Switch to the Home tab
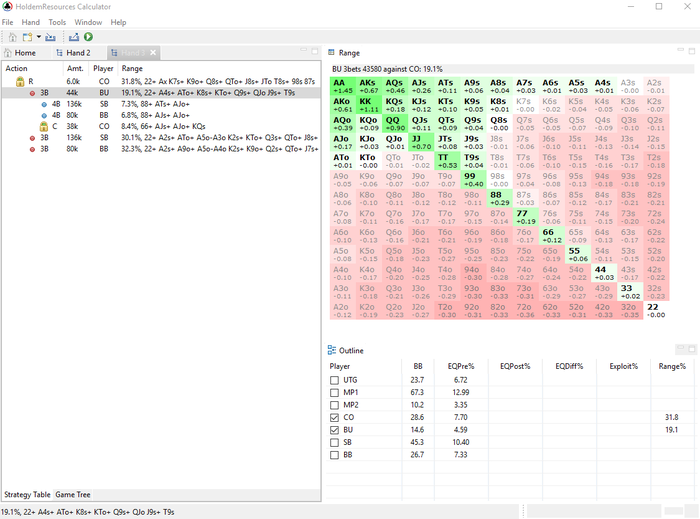The height and width of the screenshot is (519, 700). click(20, 53)
